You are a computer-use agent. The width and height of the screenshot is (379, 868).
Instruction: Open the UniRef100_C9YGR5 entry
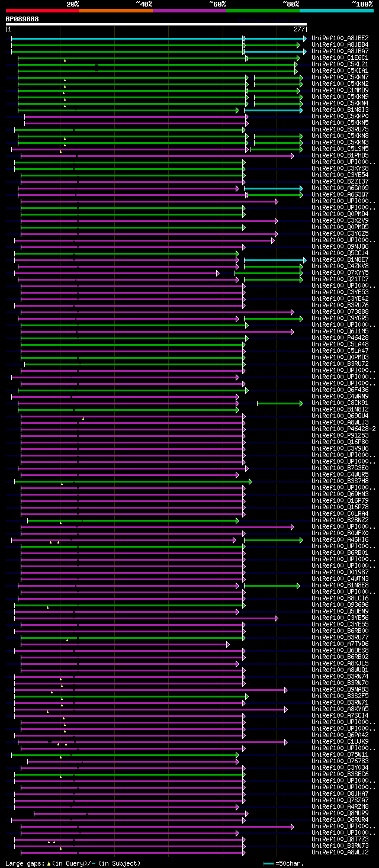[x=340, y=318]
